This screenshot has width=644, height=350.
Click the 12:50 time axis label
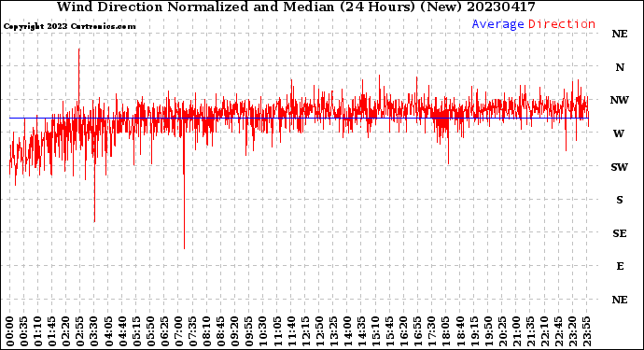point(319,331)
